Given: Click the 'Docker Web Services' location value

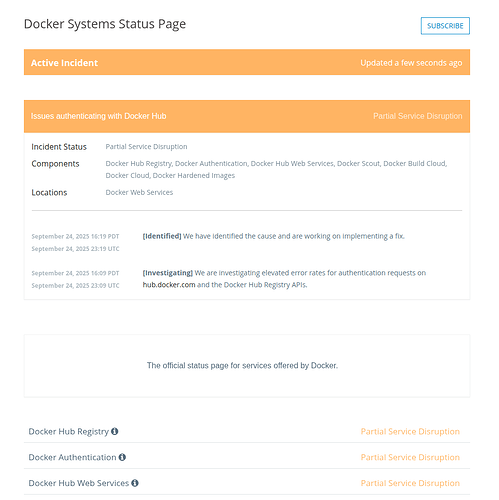Looking at the screenshot, I should [139, 192].
